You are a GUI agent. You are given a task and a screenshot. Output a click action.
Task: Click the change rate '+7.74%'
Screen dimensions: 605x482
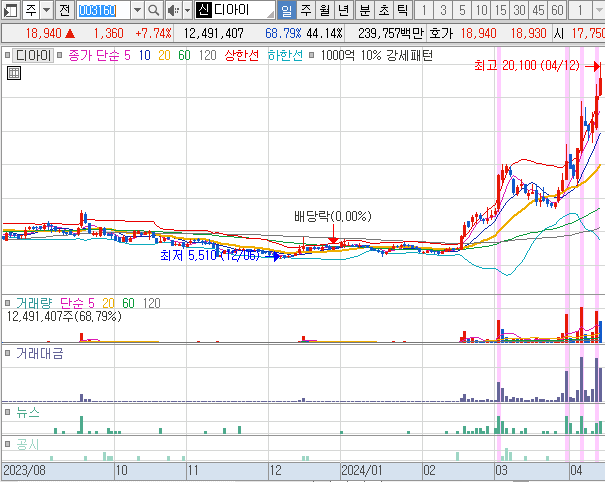click(153, 34)
